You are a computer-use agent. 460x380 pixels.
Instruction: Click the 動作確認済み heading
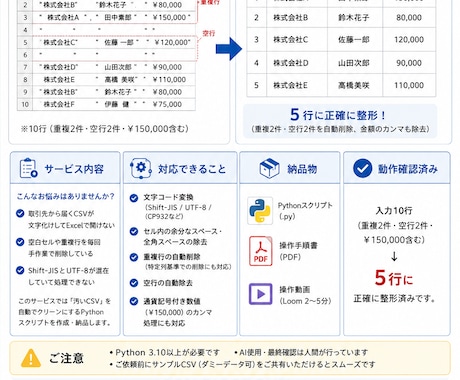coord(408,169)
